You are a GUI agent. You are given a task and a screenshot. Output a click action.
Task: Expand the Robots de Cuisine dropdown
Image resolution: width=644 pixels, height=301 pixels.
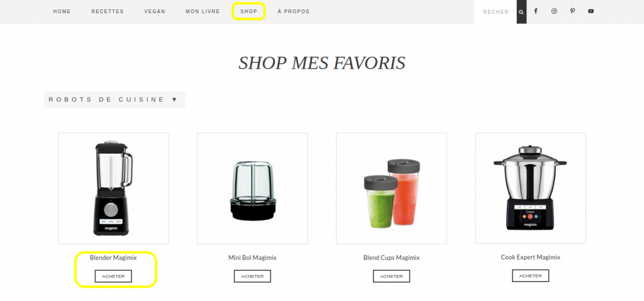pos(114,99)
